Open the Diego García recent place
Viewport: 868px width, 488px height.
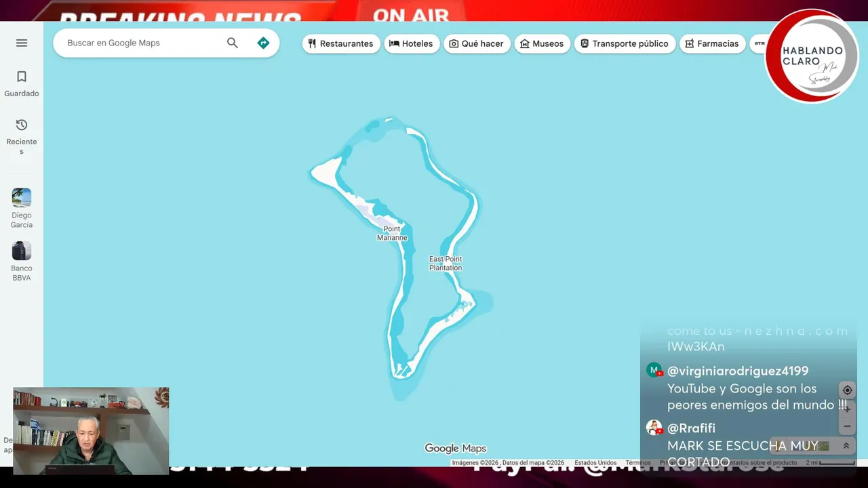(22, 208)
